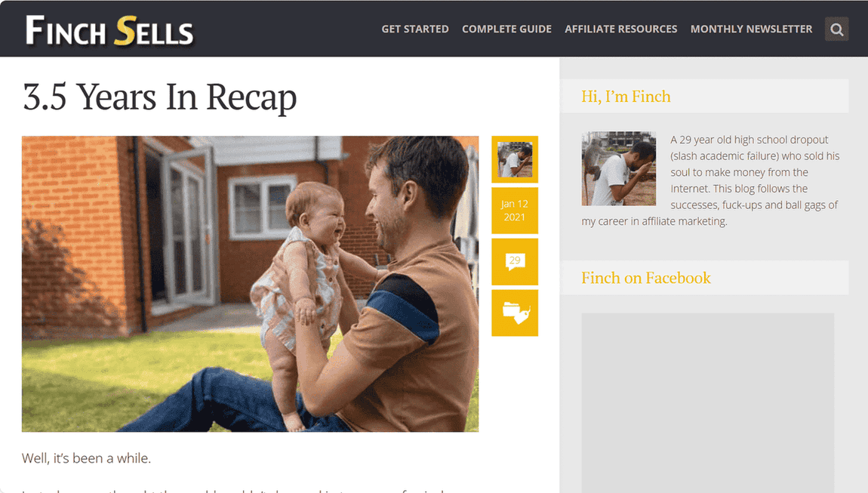Click the Finch Sells logo
This screenshot has height=493, width=868.
coord(109,30)
